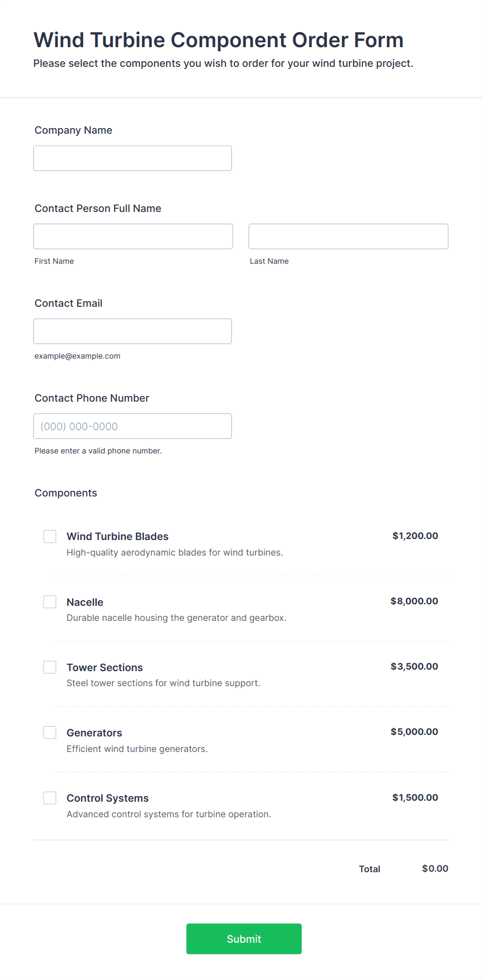The image size is (482, 980).
Task: Check the Wind Turbine Blades checkbox
Action: (x=50, y=536)
